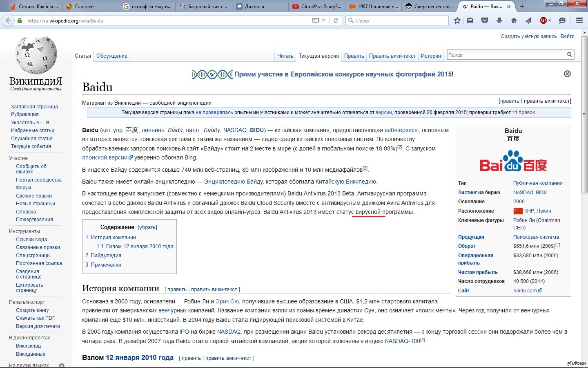Open Версия для печати sidebar link
Image resolution: width=588 pixels, height=368 pixels.
pos(38,326)
